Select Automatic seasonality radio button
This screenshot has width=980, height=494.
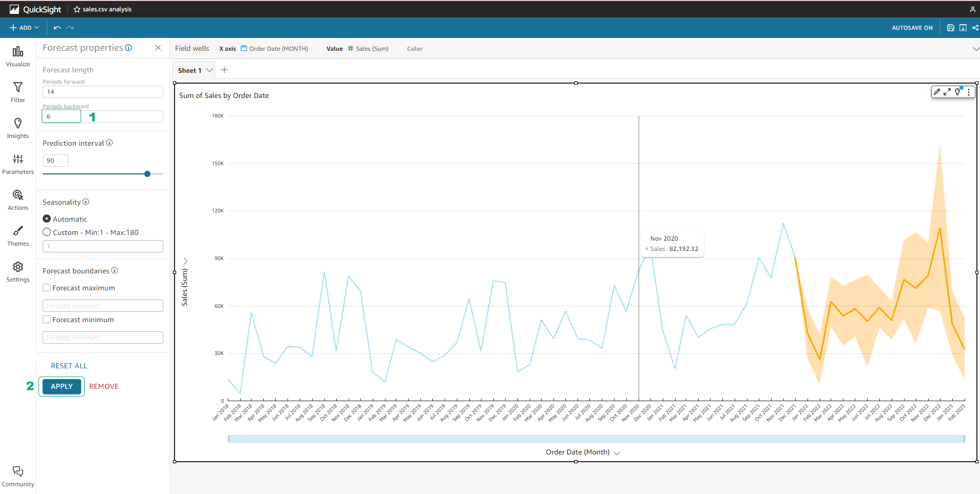pos(47,219)
